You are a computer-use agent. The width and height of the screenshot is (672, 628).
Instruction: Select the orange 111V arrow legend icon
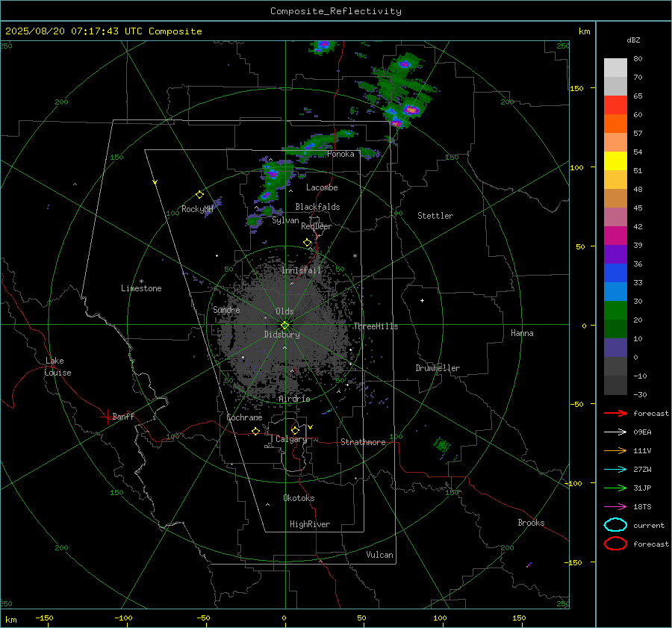click(615, 450)
